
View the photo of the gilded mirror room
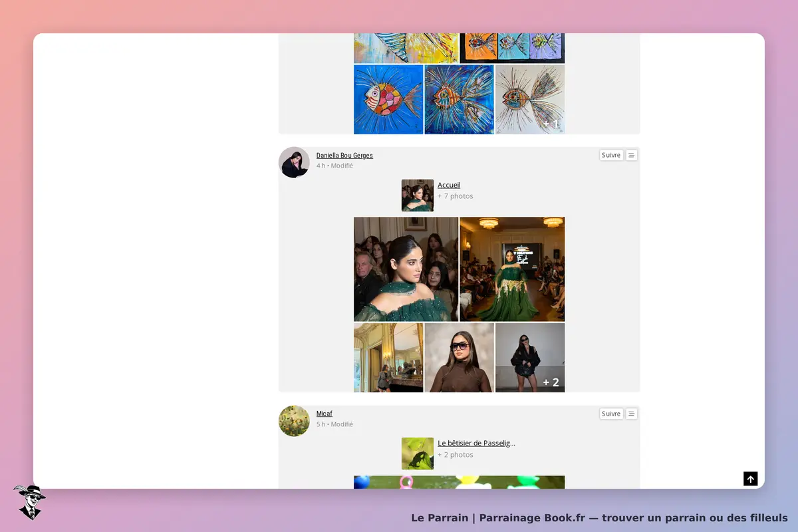pos(388,358)
